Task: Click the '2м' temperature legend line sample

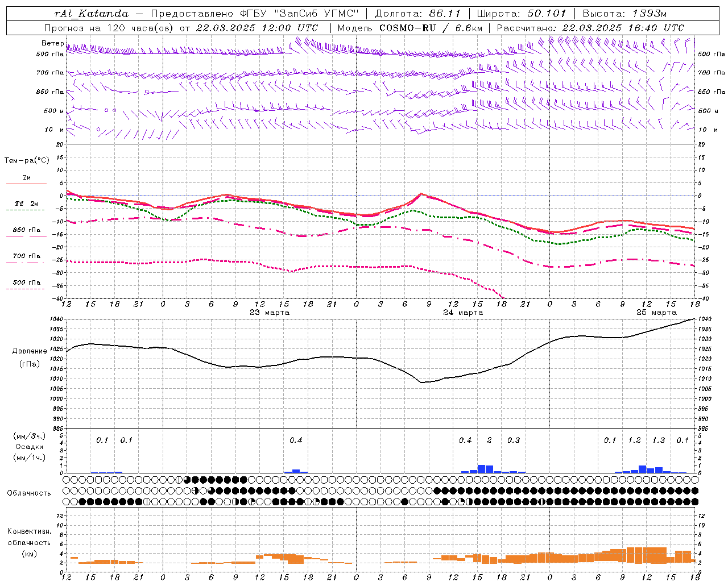Action: [x=26, y=184]
